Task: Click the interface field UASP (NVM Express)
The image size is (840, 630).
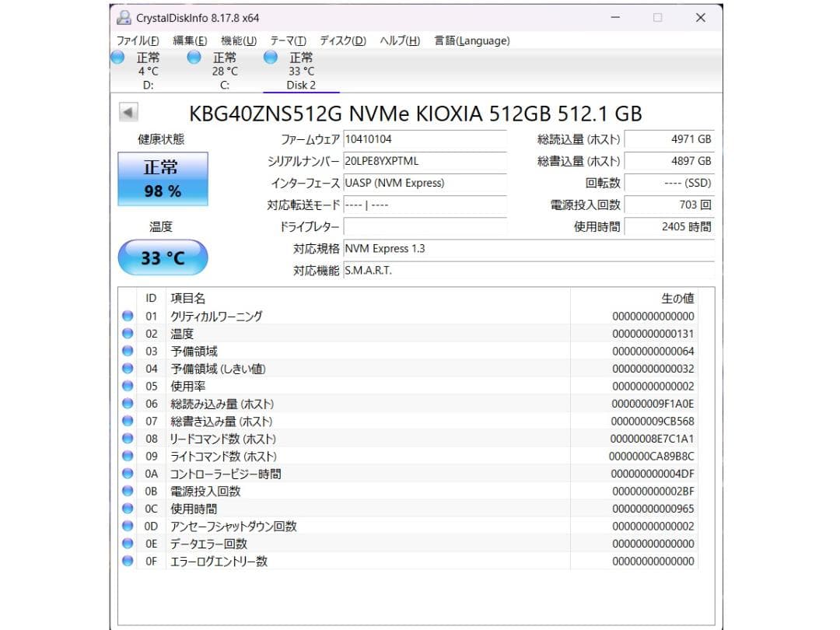Action: coord(425,184)
